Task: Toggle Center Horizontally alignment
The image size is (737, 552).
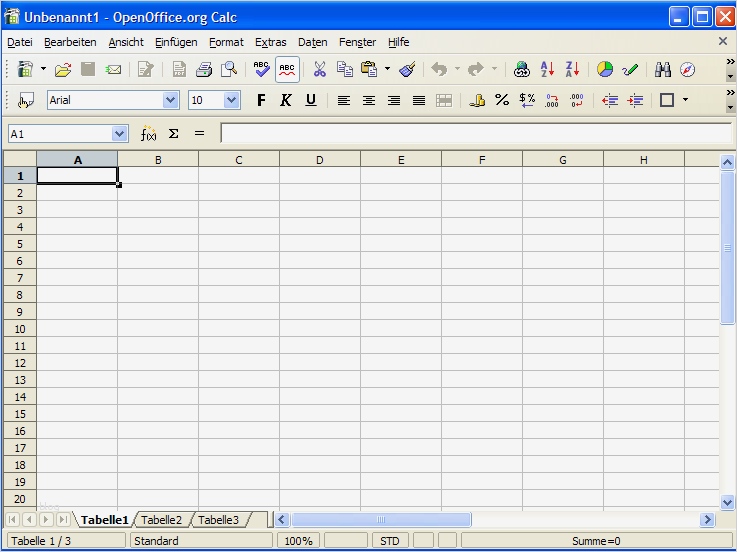Action: (368, 100)
